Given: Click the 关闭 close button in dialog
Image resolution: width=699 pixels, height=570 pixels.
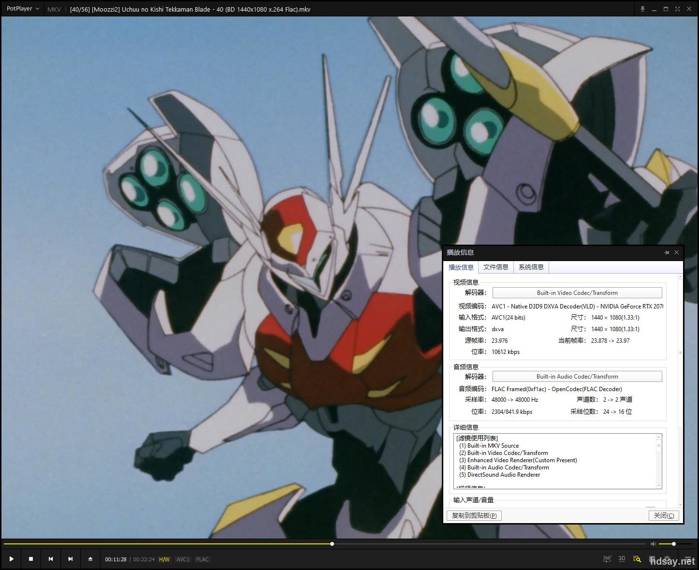Looking at the screenshot, I should [x=664, y=516].
